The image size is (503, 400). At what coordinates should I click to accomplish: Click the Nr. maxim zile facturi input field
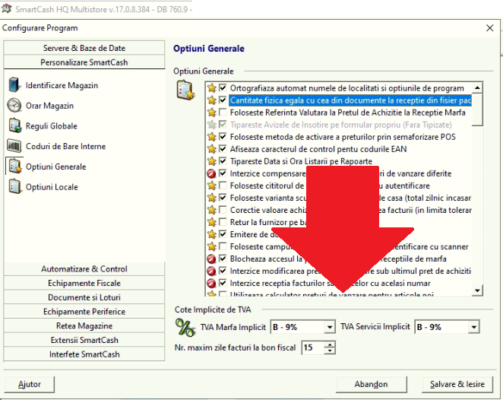pyautogui.click(x=313, y=348)
